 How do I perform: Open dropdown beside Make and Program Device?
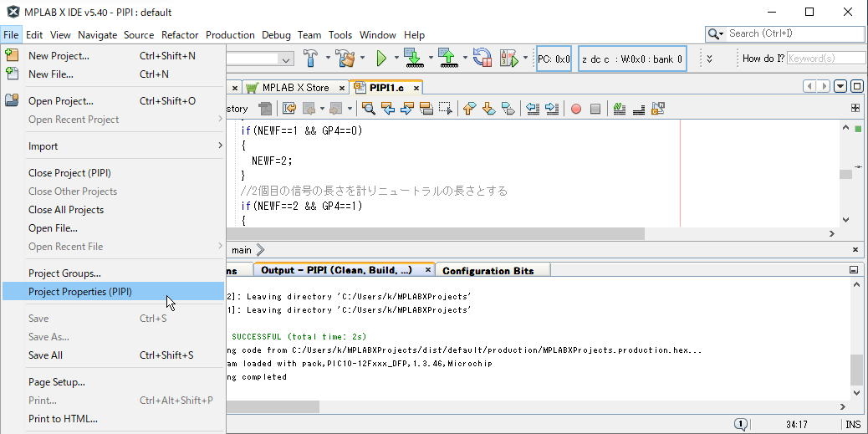[430, 58]
